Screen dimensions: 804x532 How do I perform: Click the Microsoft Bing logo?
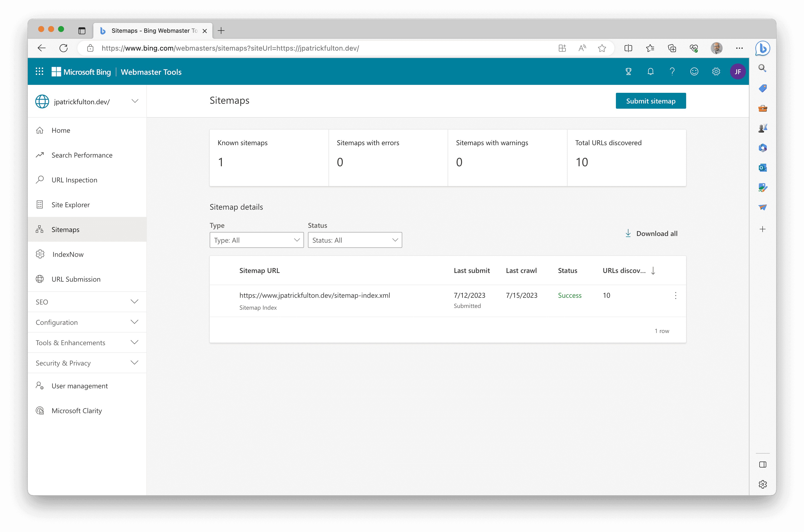pos(81,72)
